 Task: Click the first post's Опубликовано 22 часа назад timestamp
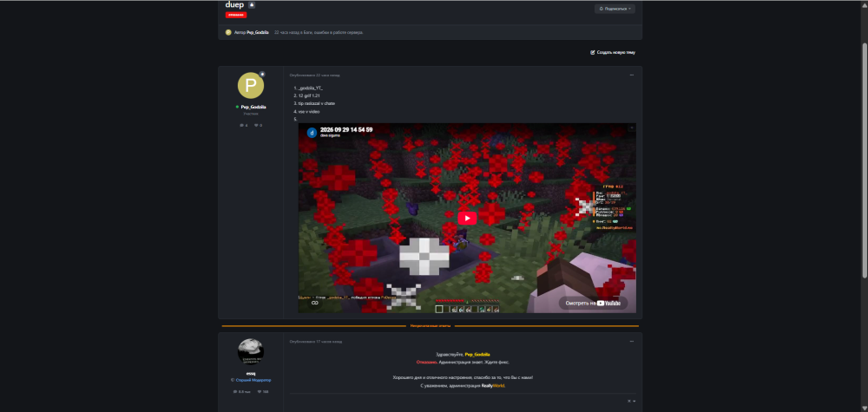[314, 75]
